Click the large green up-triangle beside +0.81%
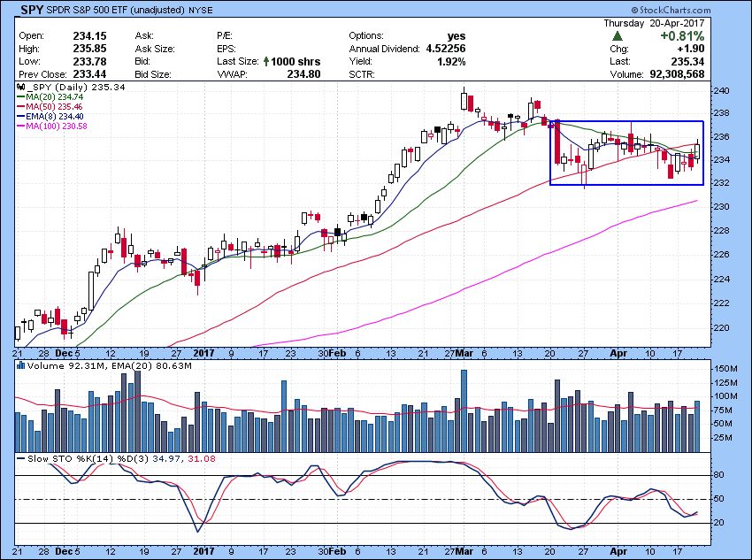The width and height of the screenshot is (752, 560). [x=618, y=36]
